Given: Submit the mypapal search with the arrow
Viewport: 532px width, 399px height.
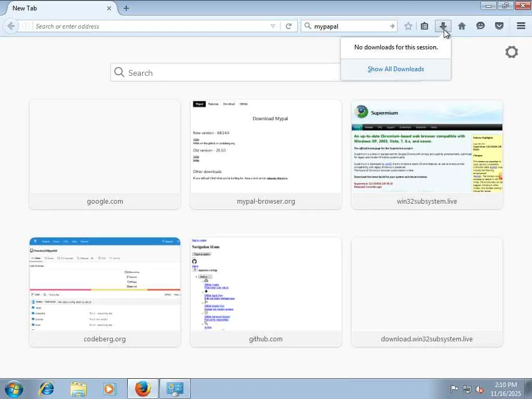Looking at the screenshot, I should 392,26.
